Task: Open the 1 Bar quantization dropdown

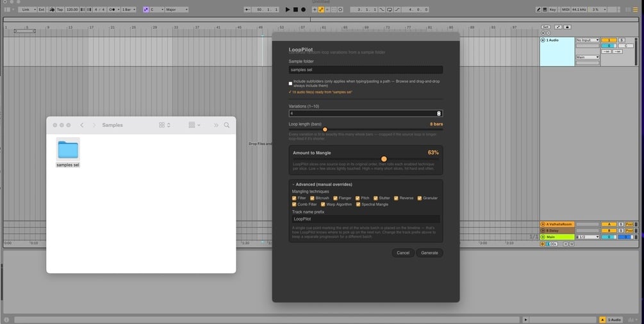Action: (x=129, y=10)
